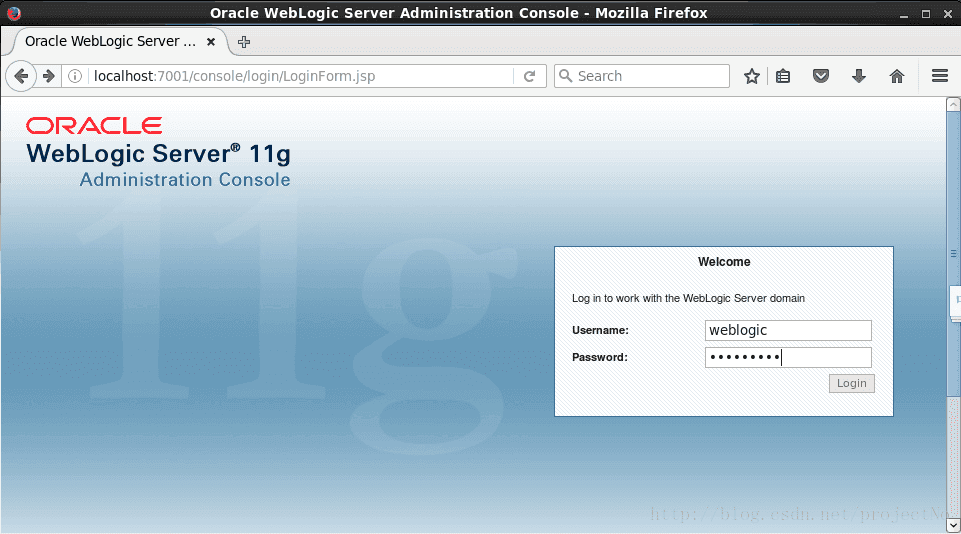Image resolution: width=961 pixels, height=534 pixels.
Task: Click the vertical scrollbar thumb
Action: point(953,254)
